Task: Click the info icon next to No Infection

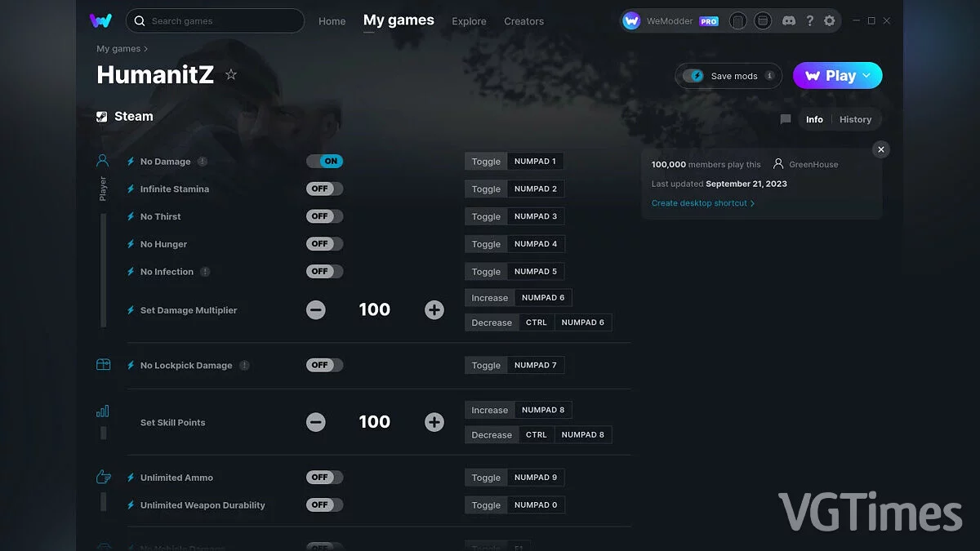Action: tap(205, 272)
